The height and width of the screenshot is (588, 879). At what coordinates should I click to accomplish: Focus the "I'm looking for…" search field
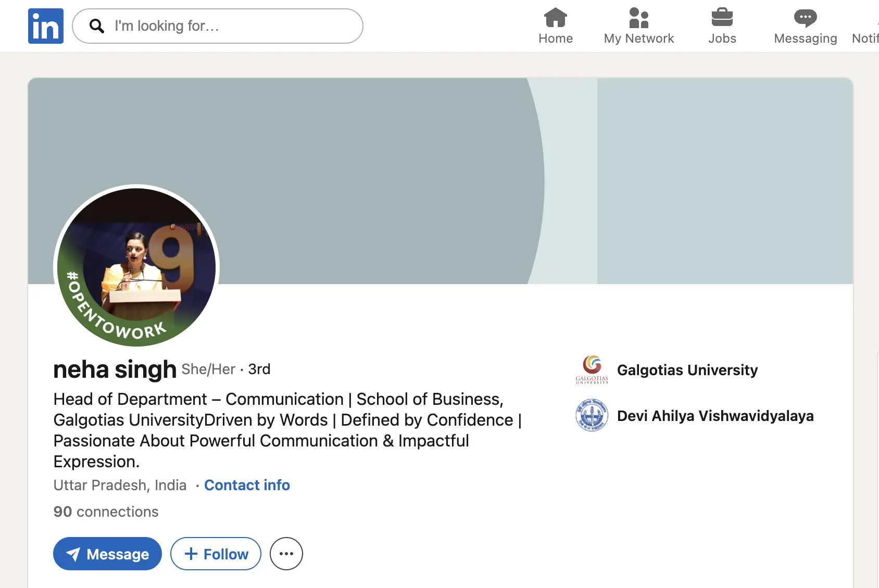click(229, 26)
